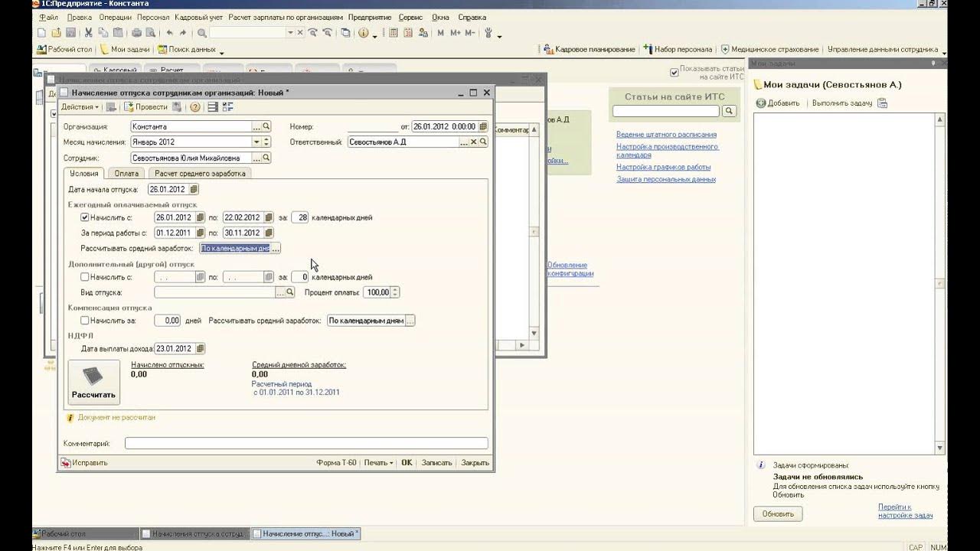Click the Print icon in main toolbar
Image resolution: width=980 pixels, height=551 pixels.
136,33
